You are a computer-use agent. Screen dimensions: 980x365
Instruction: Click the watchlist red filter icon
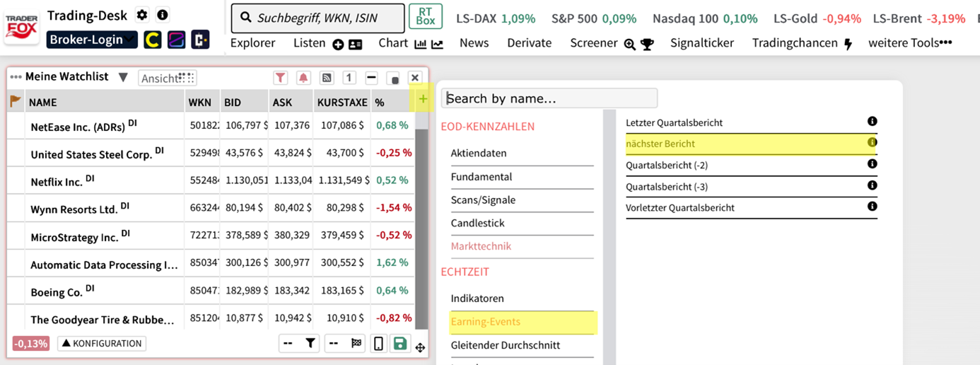coord(281,78)
